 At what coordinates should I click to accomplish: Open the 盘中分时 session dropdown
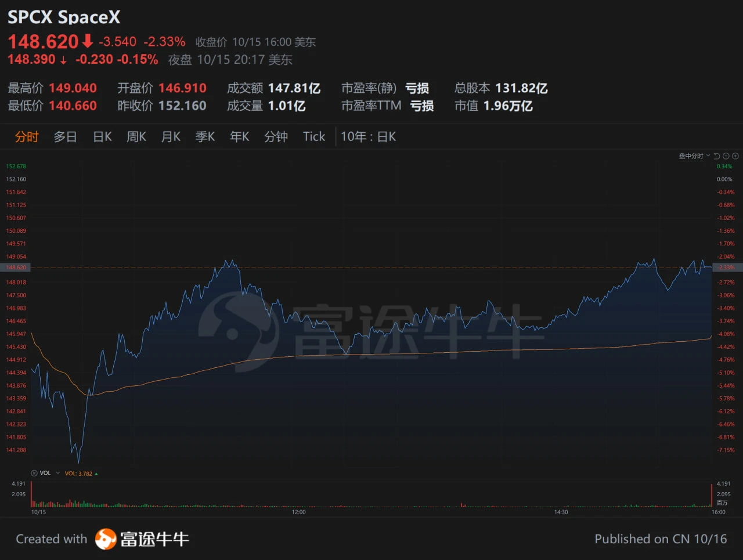(x=694, y=156)
